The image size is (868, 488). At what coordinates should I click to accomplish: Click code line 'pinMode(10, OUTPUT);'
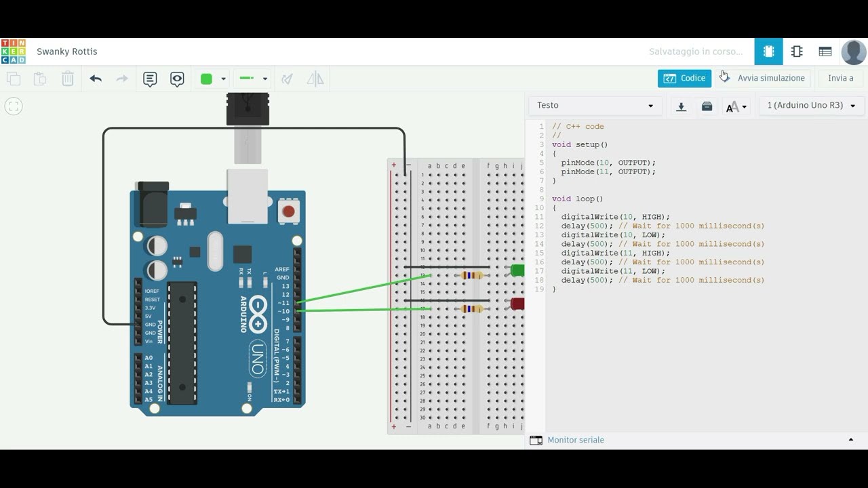coord(608,163)
